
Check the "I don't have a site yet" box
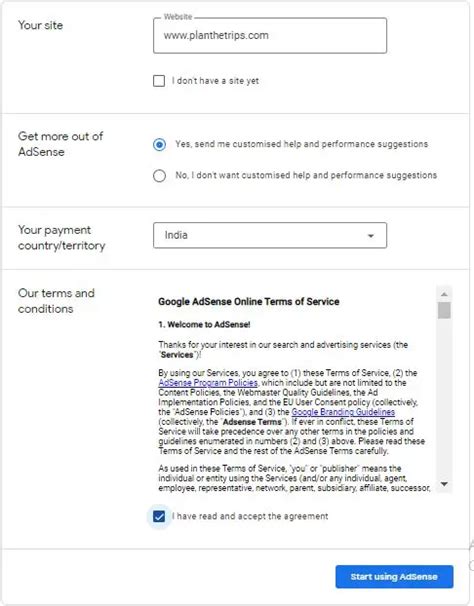pyautogui.click(x=159, y=81)
